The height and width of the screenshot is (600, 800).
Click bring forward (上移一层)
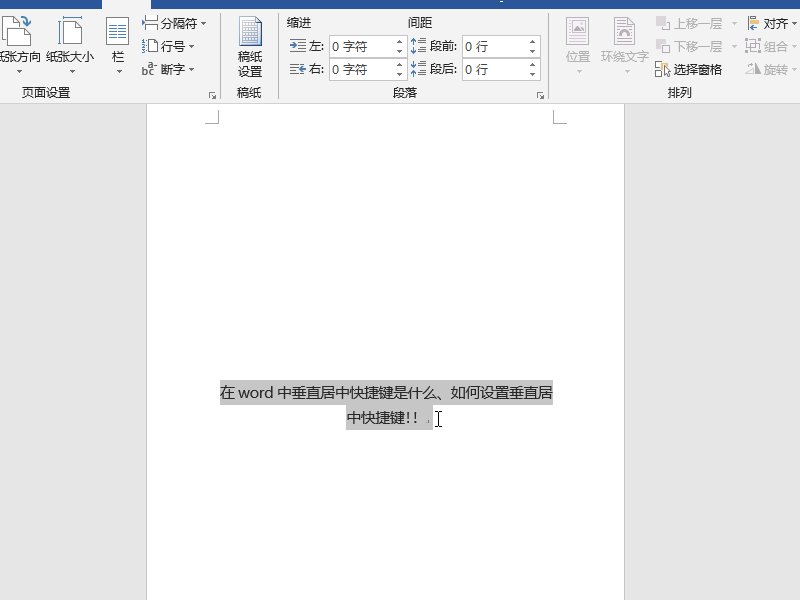click(690, 23)
